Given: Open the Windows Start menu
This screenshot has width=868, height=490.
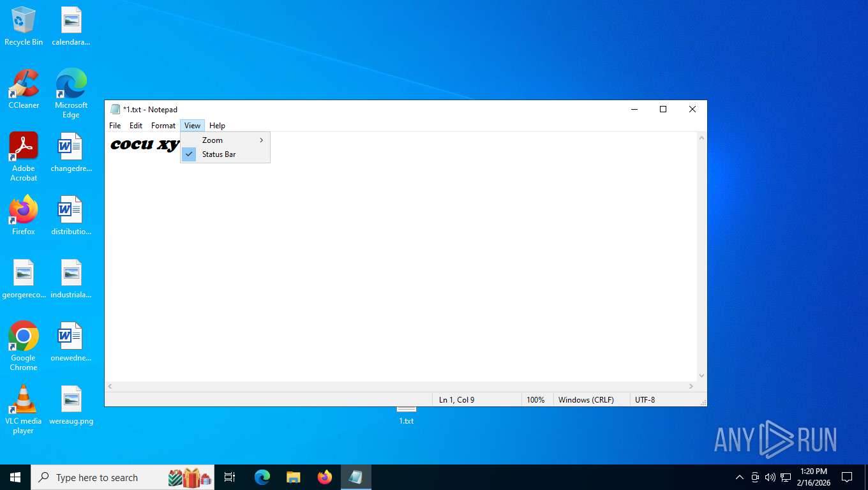Looking at the screenshot, I should 15,477.
